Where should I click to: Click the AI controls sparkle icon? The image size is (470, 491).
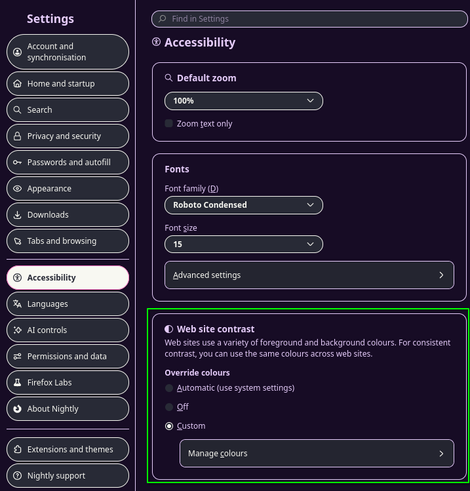[x=17, y=330]
